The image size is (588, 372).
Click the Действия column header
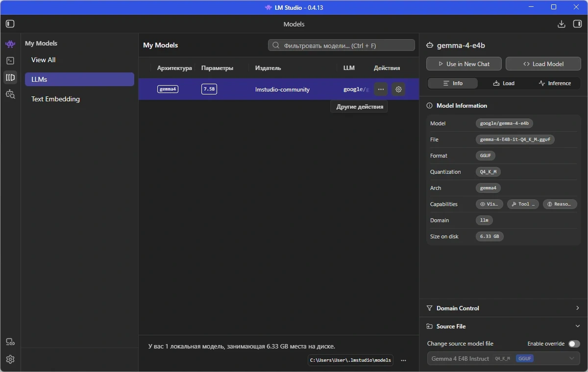[387, 68]
